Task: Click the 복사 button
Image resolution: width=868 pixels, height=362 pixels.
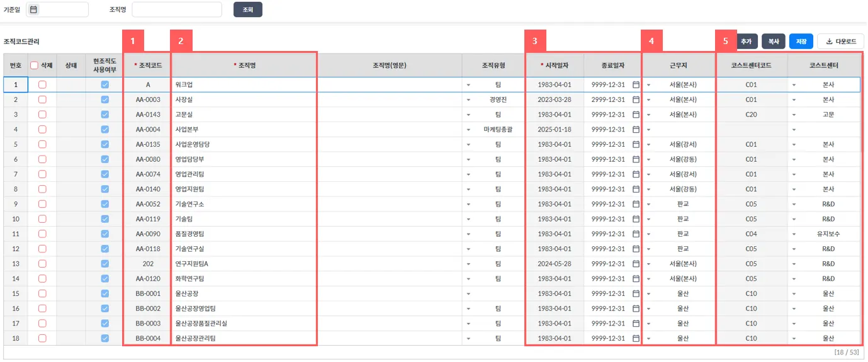Action: [x=773, y=42]
